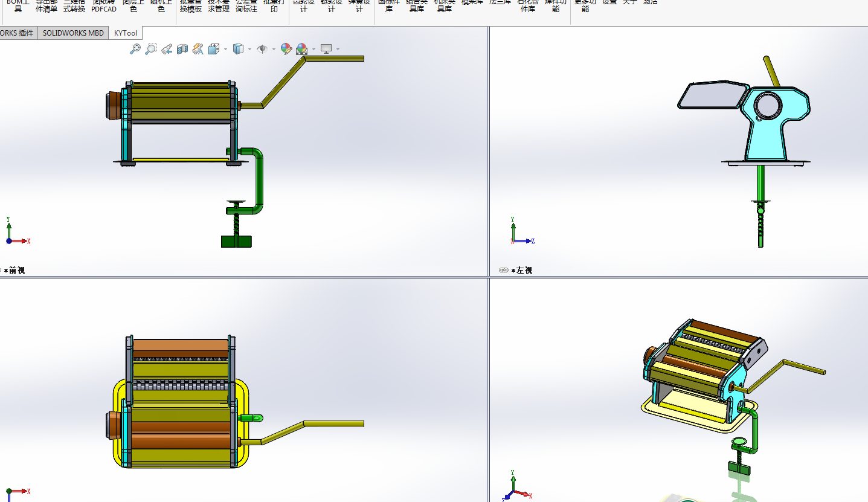The height and width of the screenshot is (502, 868).
Task: Start 批量打印 from the ribbon
Action: pyautogui.click(x=274, y=5)
